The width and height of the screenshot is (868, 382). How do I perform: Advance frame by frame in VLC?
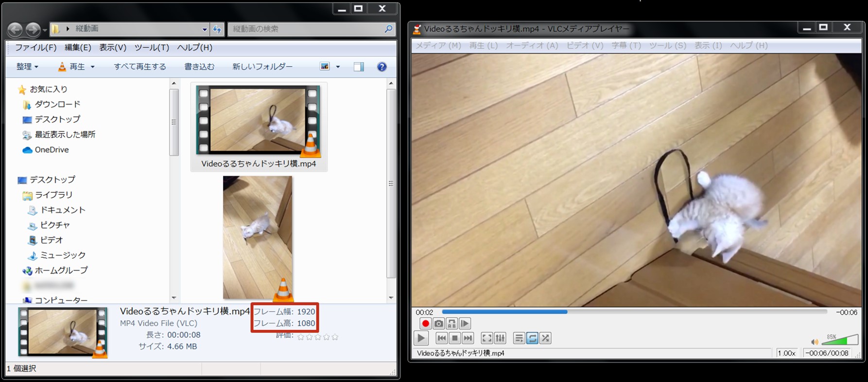point(465,324)
